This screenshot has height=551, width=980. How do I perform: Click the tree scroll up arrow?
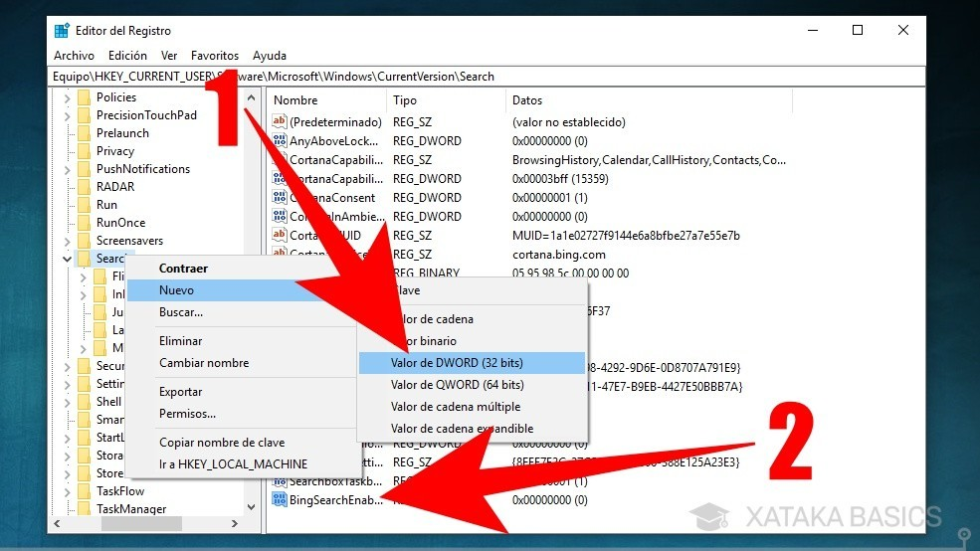pos(252,97)
